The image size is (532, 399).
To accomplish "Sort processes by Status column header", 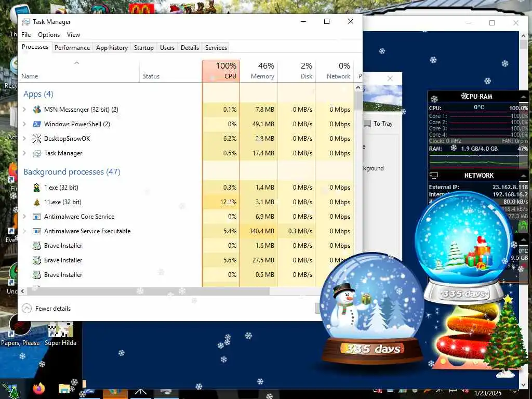I will click(x=170, y=71).
